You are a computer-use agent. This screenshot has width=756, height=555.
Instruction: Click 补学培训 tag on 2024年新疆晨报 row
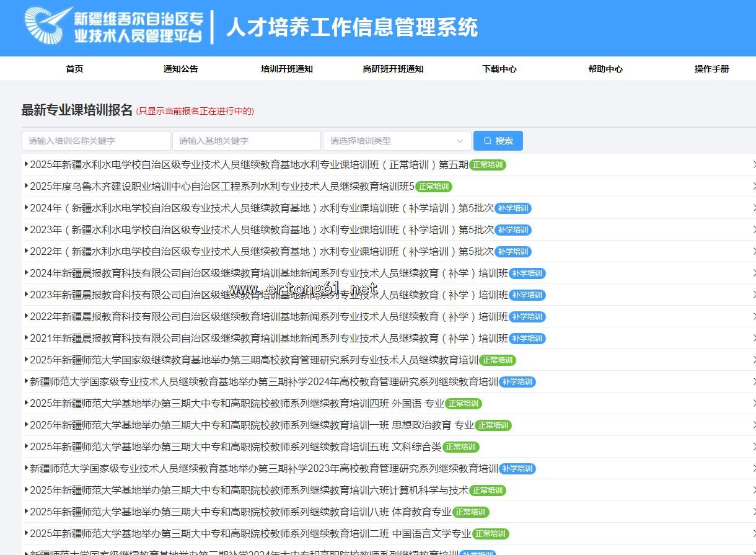click(x=527, y=273)
